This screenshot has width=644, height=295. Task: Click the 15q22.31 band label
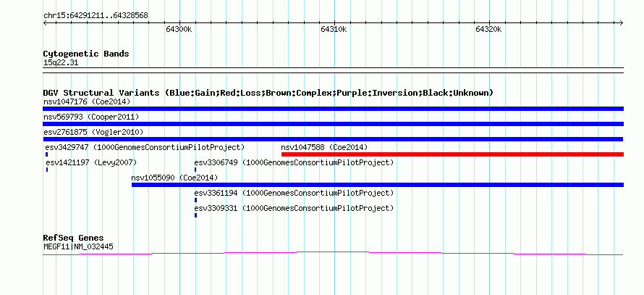coord(61,63)
